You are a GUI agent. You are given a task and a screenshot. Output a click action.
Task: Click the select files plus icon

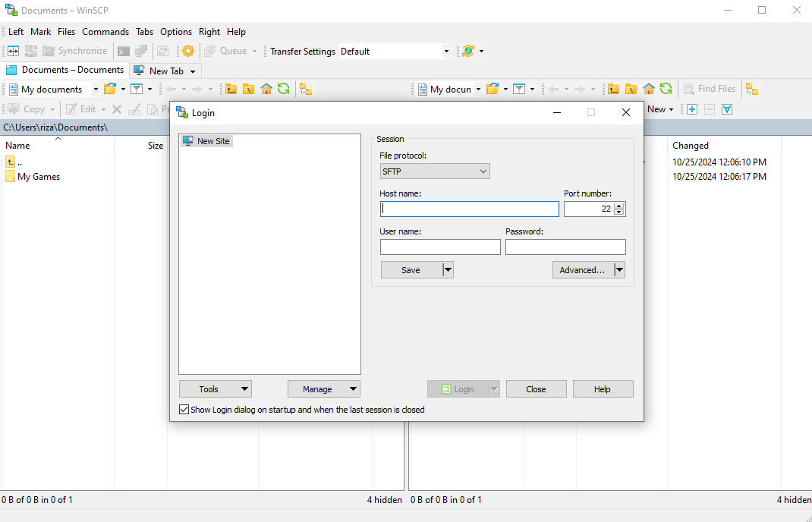point(692,109)
